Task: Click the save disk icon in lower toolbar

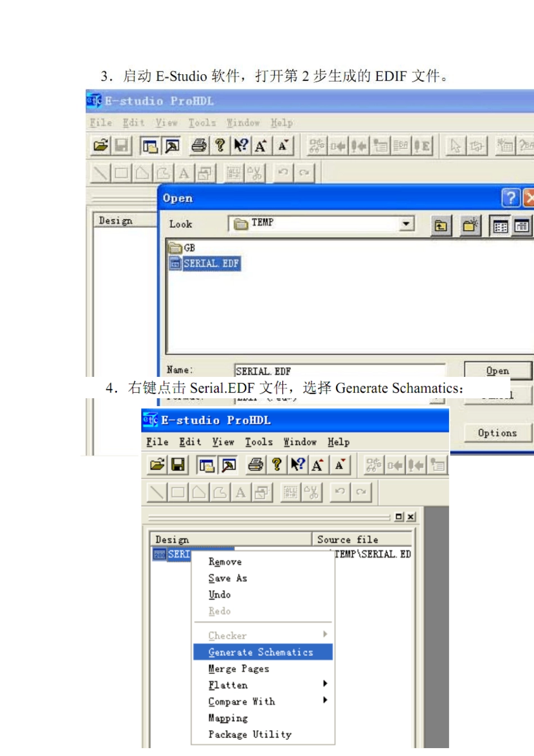Action: coord(178,465)
